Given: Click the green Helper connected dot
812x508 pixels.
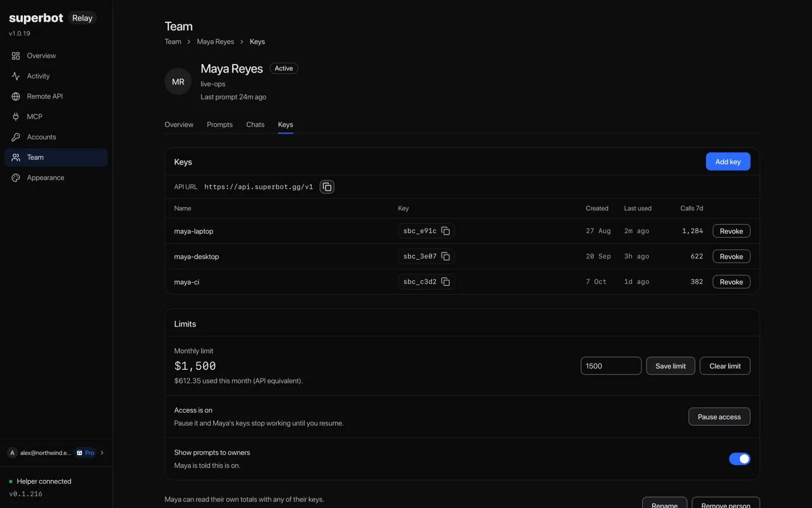Looking at the screenshot, I should 11,482.
